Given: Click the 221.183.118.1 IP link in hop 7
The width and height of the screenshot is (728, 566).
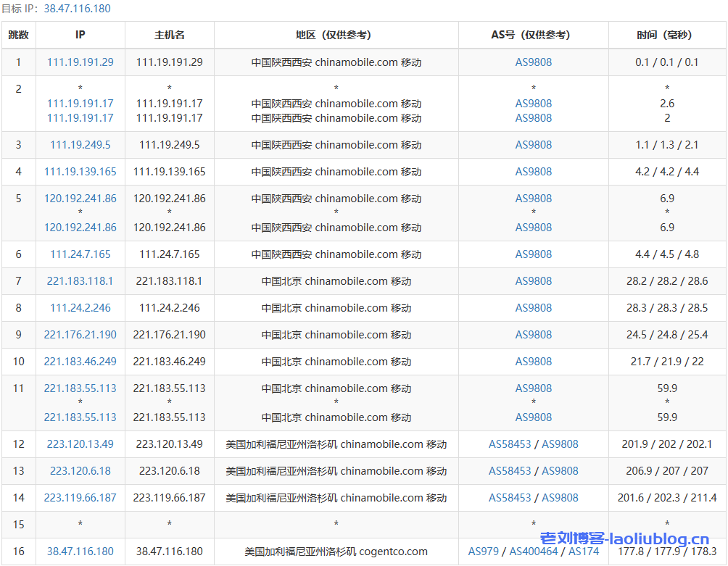Looking at the screenshot, I should 80,281.
